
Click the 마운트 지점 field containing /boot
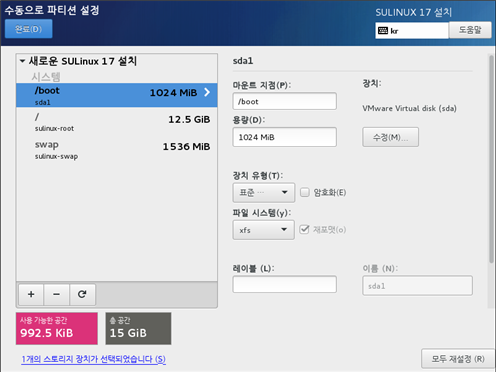tap(284, 101)
